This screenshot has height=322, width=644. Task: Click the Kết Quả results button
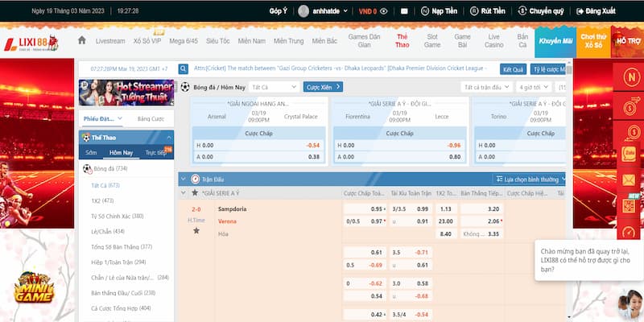tap(513, 69)
